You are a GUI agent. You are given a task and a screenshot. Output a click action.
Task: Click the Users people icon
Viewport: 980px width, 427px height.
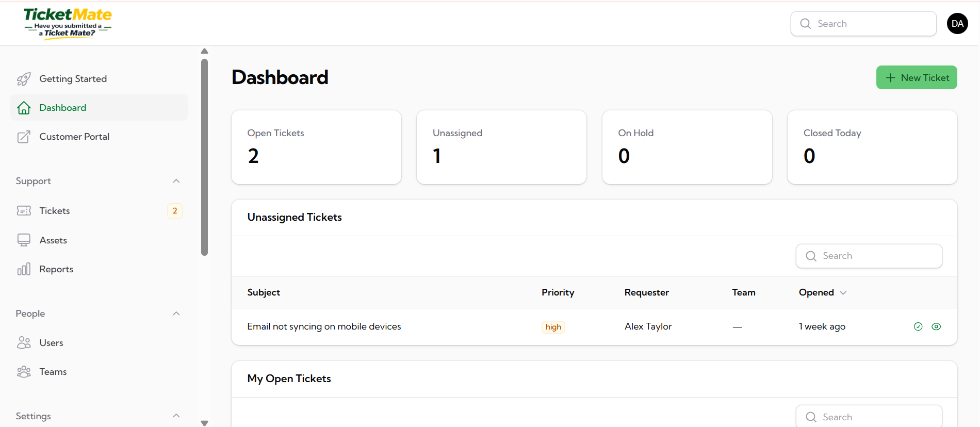(x=24, y=343)
